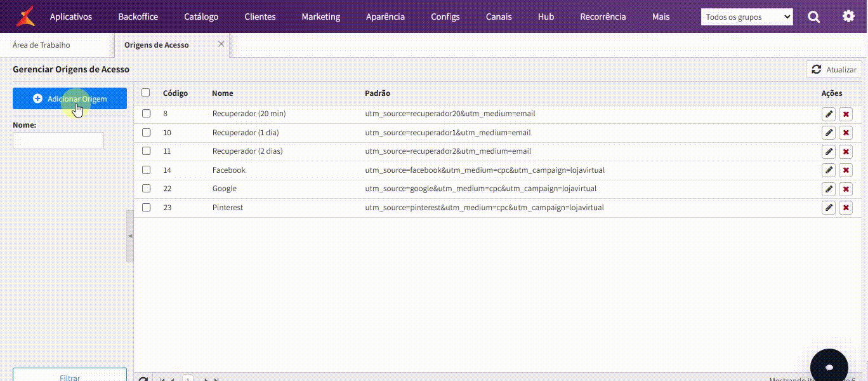Collapse the left filter side panel
This screenshot has height=381, width=868.
pos(130,236)
